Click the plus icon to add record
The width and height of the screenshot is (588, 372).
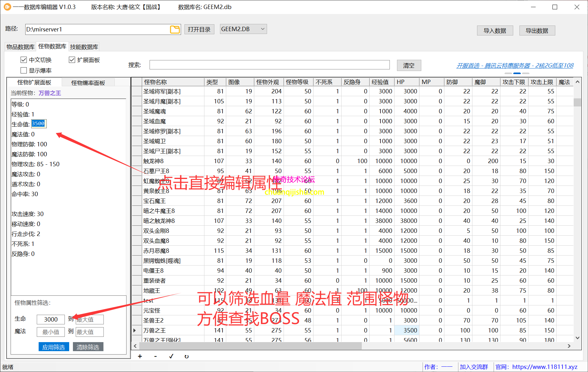point(140,356)
